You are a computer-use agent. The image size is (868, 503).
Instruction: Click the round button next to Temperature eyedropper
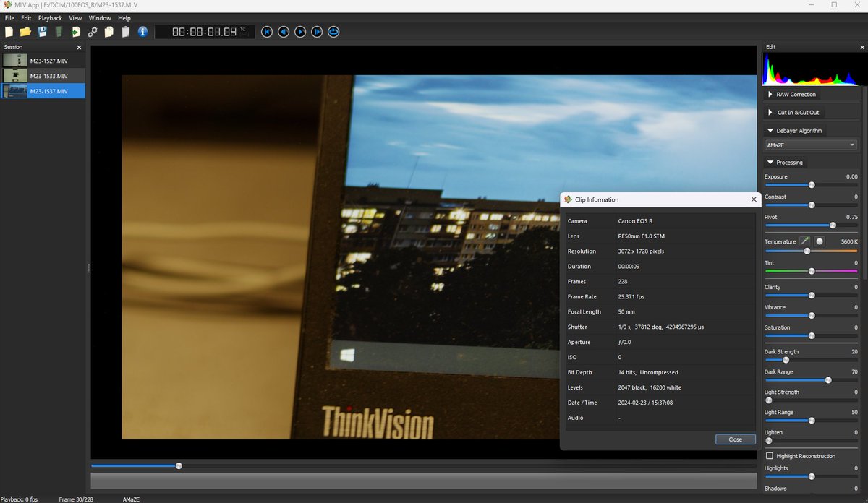(820, 241)
